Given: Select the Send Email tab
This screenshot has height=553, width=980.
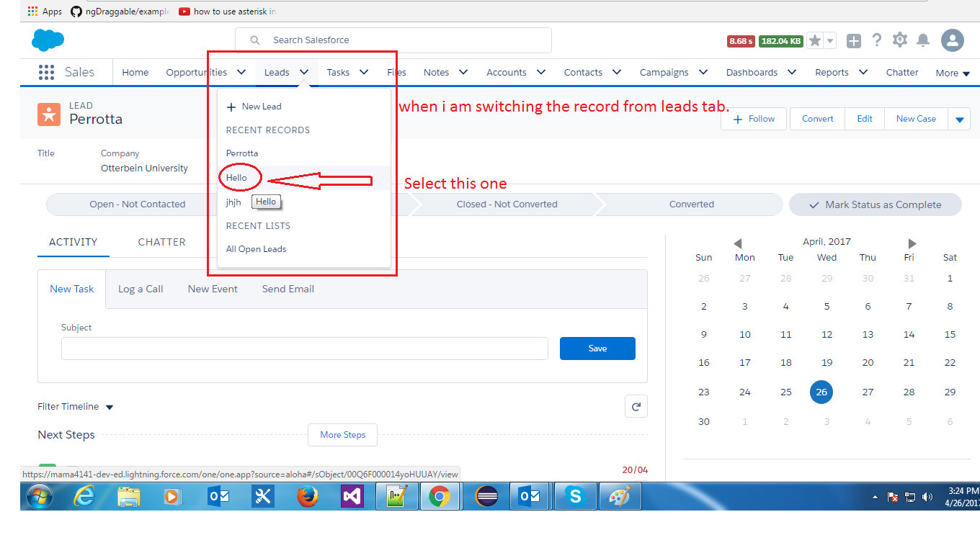Looking at the screenshot, I should coord(288,289).
